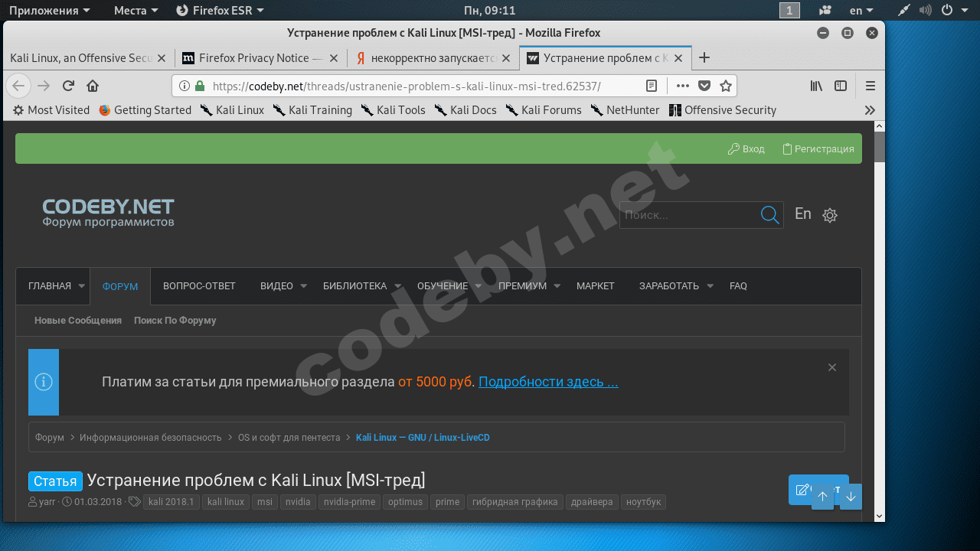Open the ФОРУМ navigation item
980x551 pixels.
120,286
